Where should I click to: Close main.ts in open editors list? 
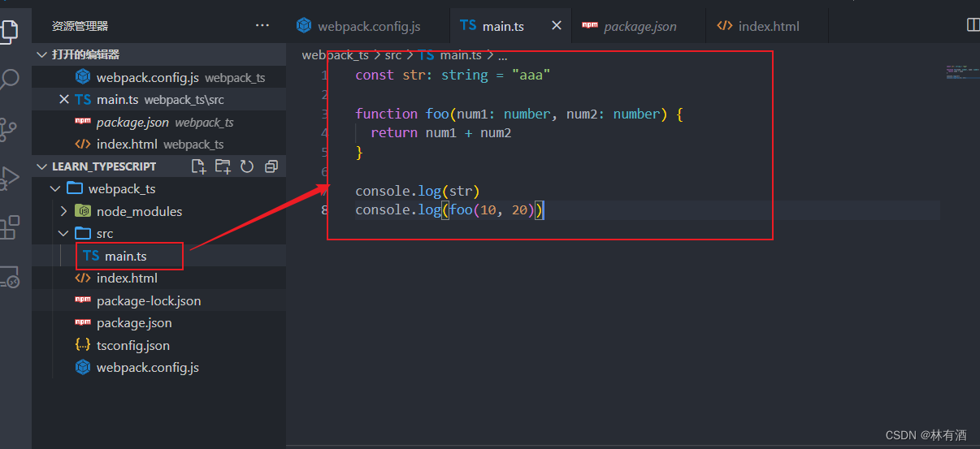pyautogui.click(x=64, y=100)
